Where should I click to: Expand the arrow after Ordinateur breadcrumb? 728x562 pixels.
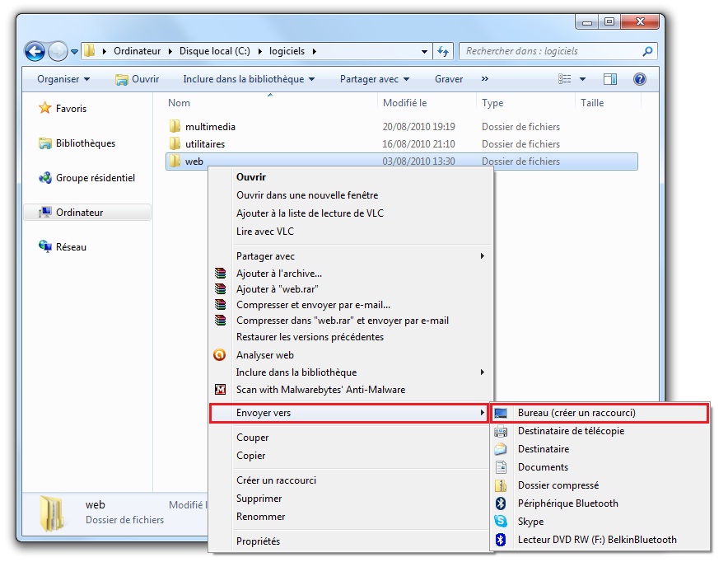pos(170,52)
